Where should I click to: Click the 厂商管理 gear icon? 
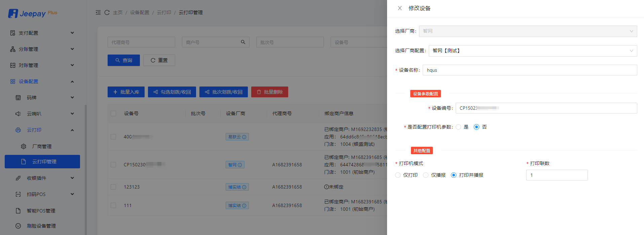click(x=24, y=146)
